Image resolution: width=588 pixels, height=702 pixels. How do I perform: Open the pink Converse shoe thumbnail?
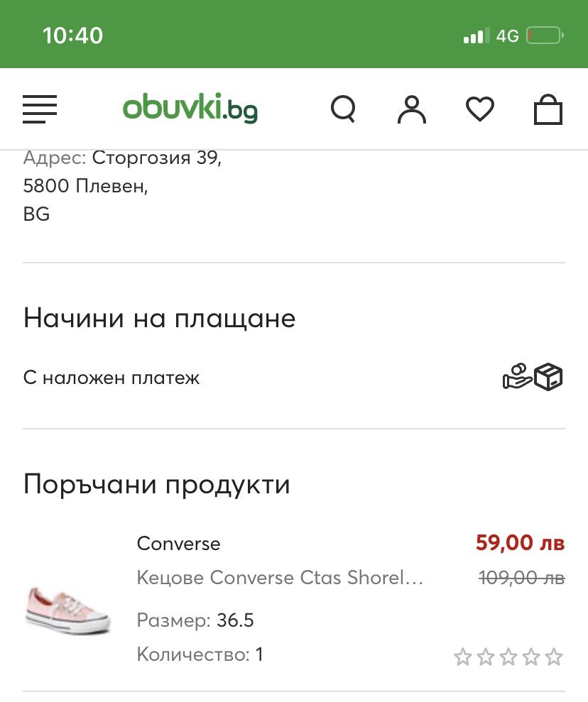click(x=68, y=608)
